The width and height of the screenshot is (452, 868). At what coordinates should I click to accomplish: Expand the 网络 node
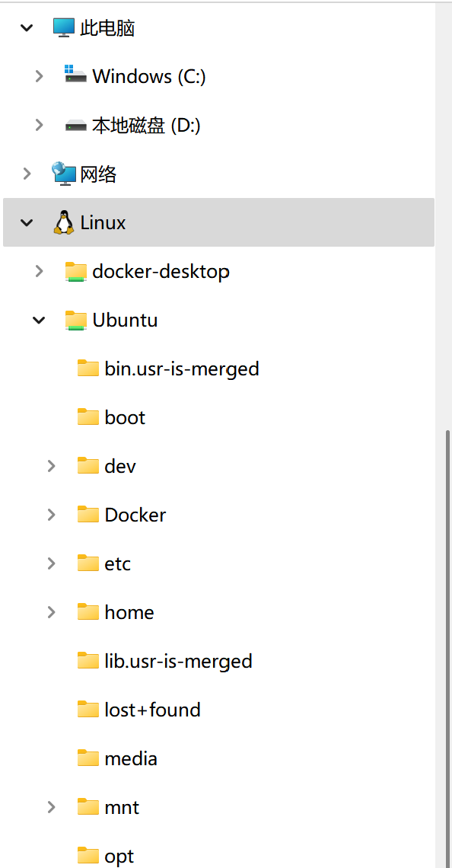(27, 173)
